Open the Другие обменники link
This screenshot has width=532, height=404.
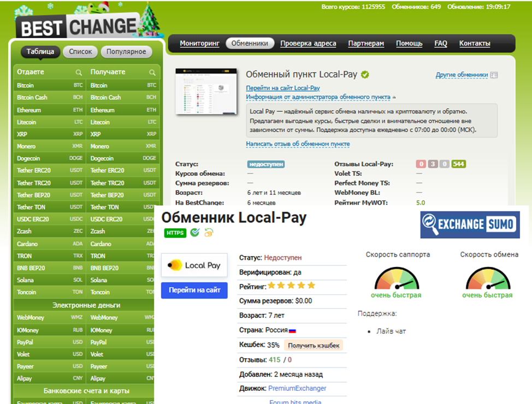462,75
